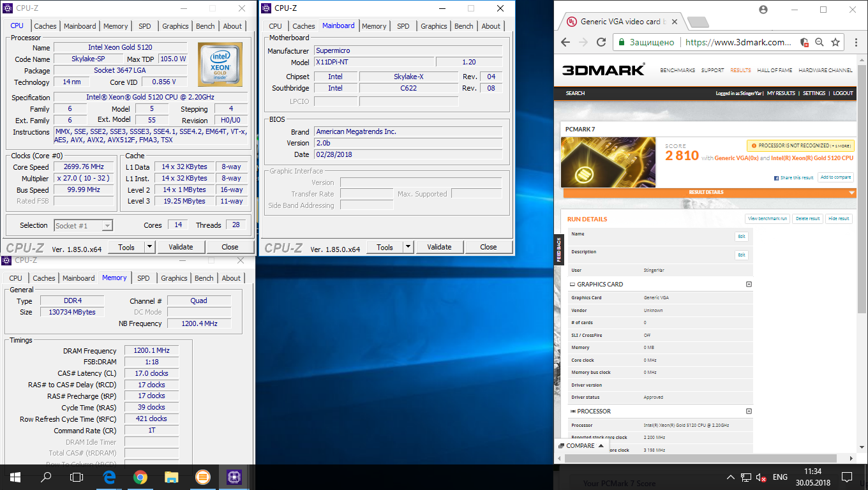Click the Hide result button
Image resolution: width=868 pixels, height=490 pixels.
point(839,219)
